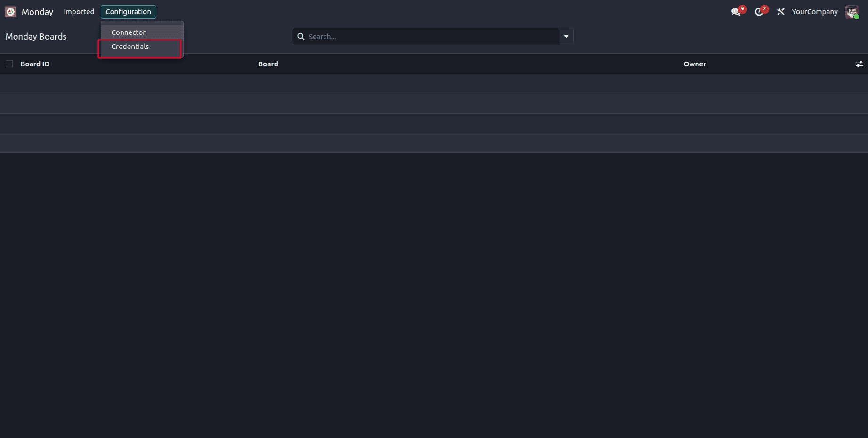868x438 pixels.
Task: Open the debug tools wrench icon
Action: 780,12
